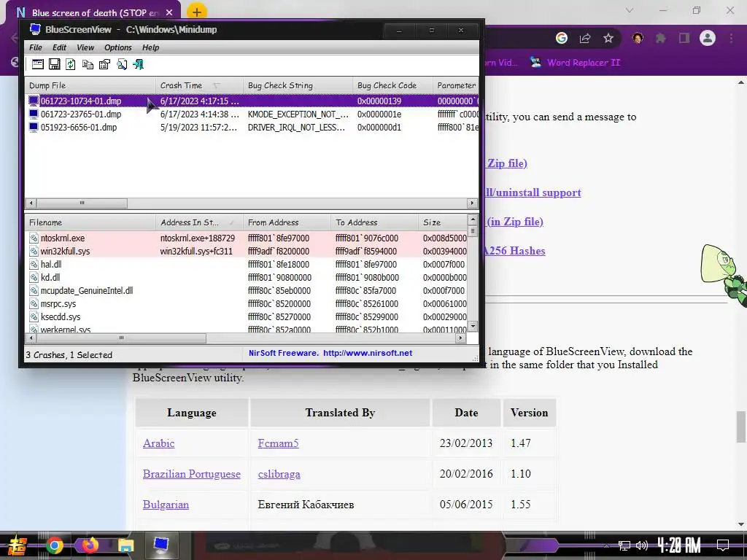
Task: Click the lower pane scroll down arrow
Action: pyautogui.click(x=473, y=326)
